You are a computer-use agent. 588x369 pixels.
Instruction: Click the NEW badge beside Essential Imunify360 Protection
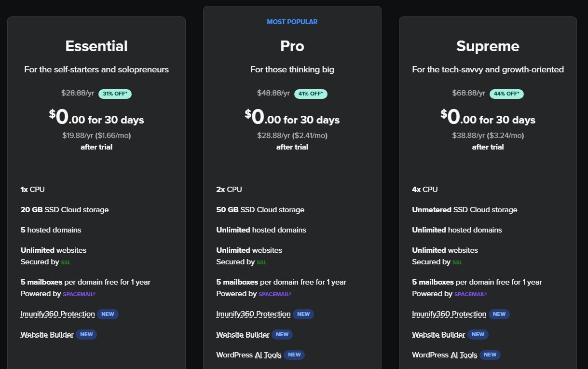[x=108, y=314]
